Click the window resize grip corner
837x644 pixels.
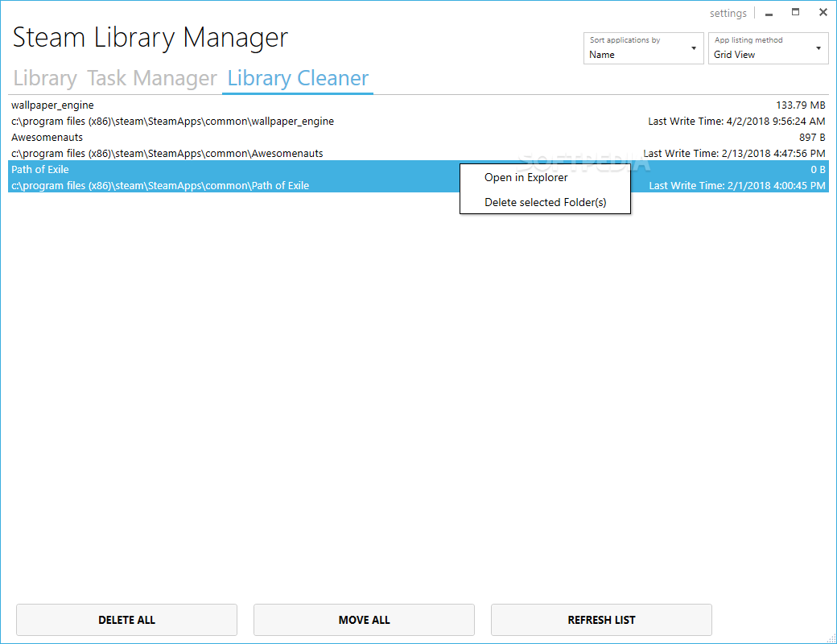click(x=831, y=638)
